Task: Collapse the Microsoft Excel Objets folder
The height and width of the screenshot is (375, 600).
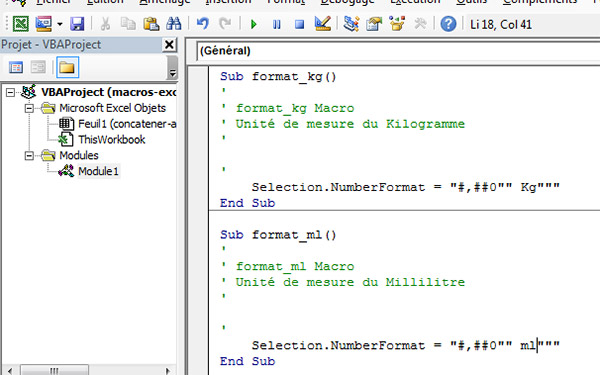Action: point(29,108)
